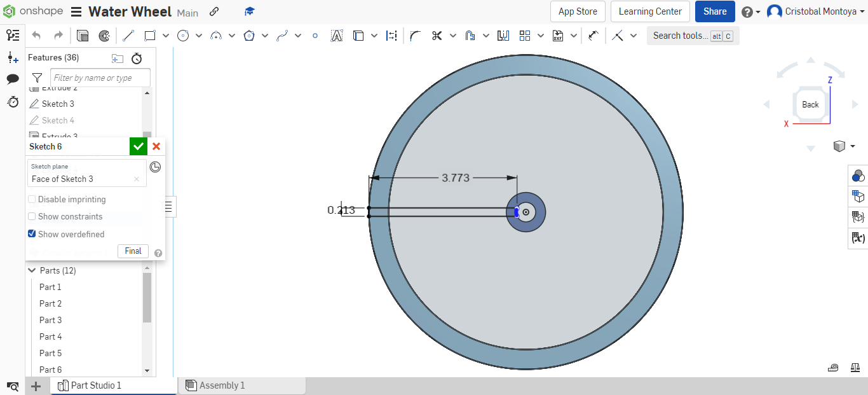The image size is (868, 395).
Task: Select the Insert DXF tool
Action: pos(558,36)
